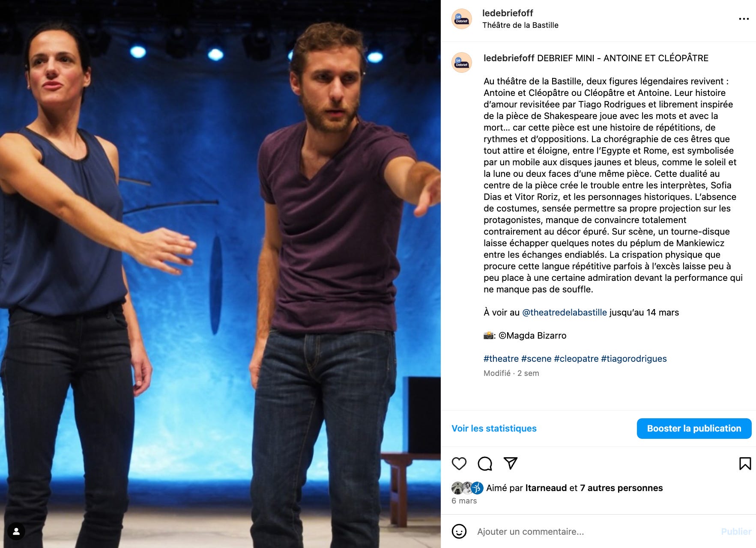Open ltarneaud's profile from likes
This screenshot has height=548, width=756.
click(546, 488)
